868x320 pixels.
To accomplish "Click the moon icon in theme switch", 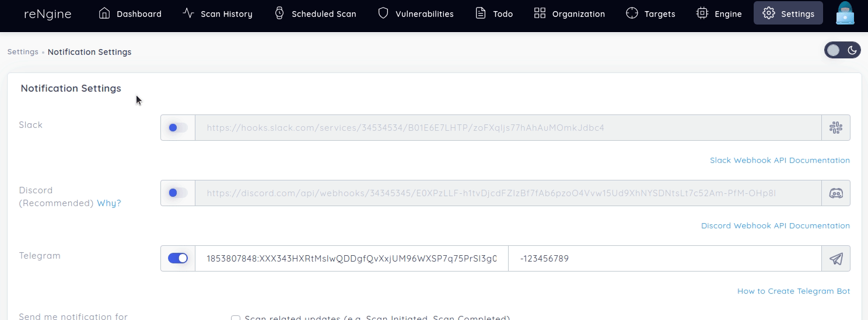I will (x=852, y=50).
